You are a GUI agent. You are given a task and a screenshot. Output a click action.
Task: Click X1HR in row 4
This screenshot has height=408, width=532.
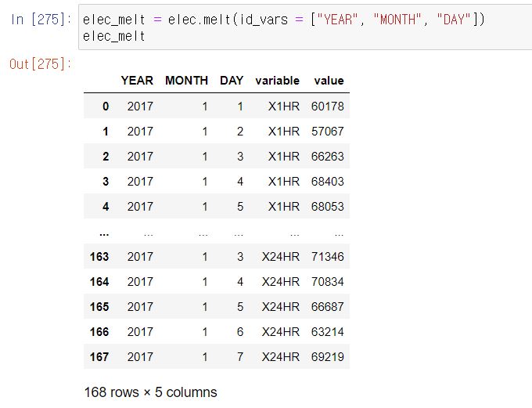click(284, 207)
